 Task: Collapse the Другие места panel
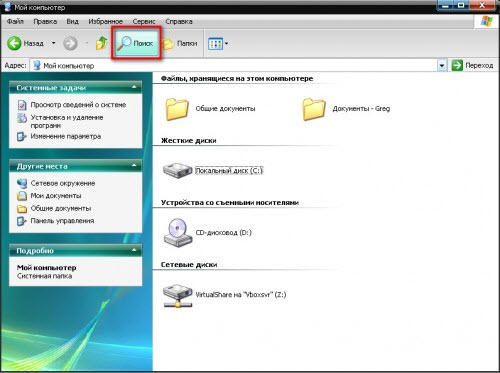134,166
